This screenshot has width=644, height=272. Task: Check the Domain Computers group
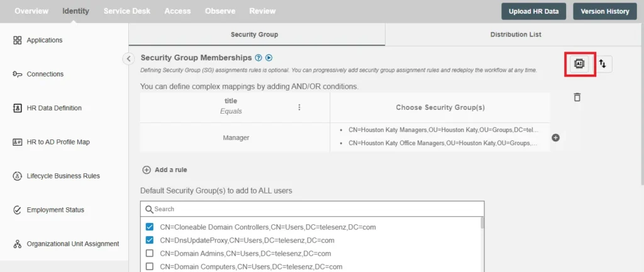point(150,266)
